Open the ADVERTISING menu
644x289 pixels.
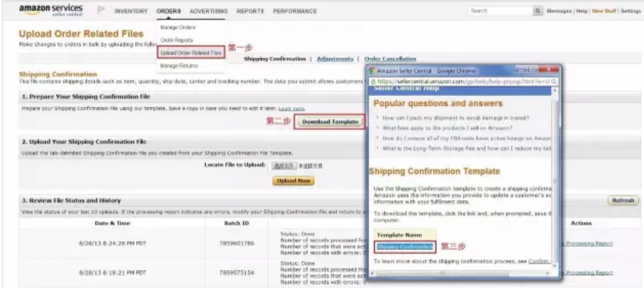[x=209, y=12]
